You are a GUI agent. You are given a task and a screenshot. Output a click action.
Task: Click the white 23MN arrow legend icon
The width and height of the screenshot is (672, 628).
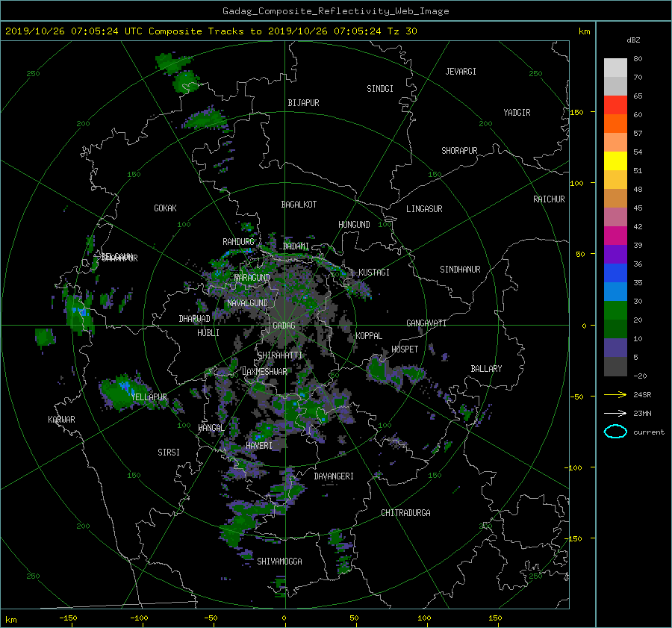click(x=615, y=413)
